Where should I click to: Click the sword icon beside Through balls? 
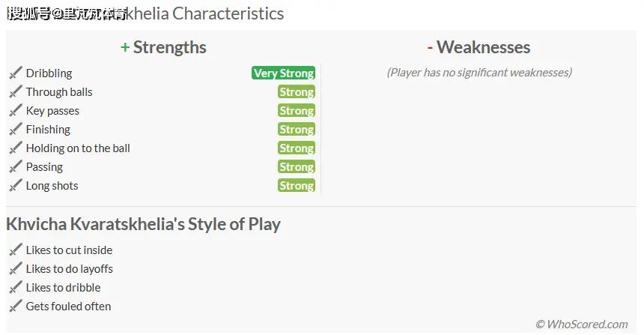point(15,92)
